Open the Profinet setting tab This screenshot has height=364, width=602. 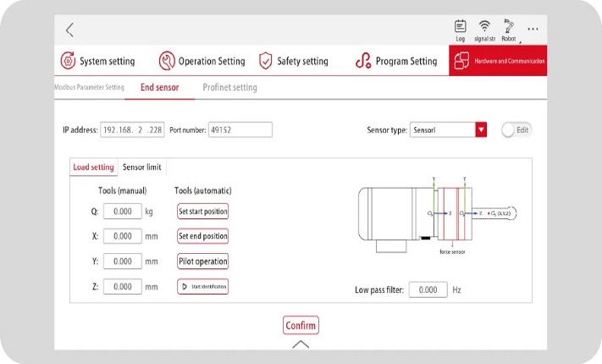click(x=229, y=87)
